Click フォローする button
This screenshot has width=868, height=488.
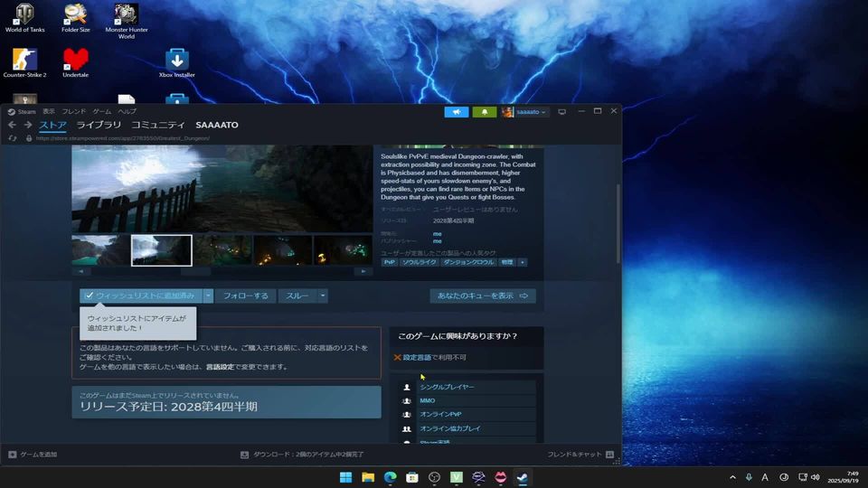(x=245, y=296)
